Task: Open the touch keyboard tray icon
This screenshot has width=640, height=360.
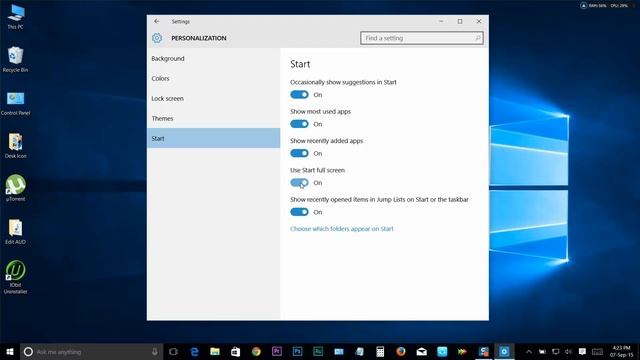Action: (598, 352)
